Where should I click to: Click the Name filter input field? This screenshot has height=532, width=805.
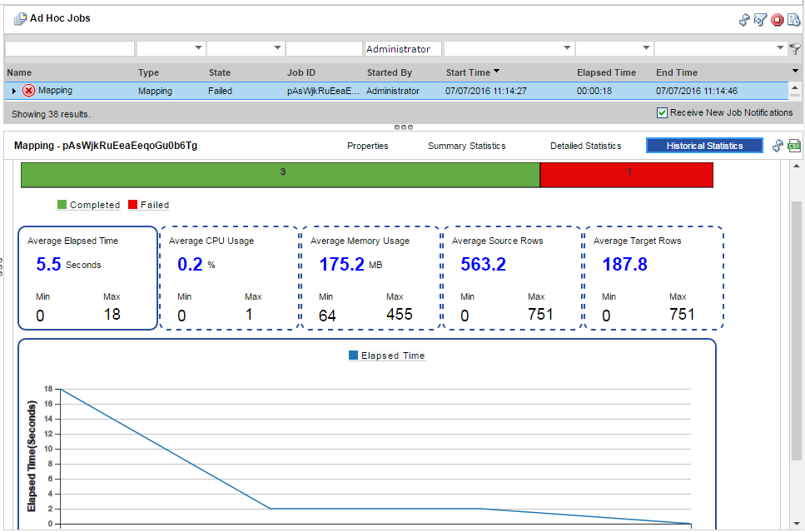pyautogui.click(x=69, y=49)
